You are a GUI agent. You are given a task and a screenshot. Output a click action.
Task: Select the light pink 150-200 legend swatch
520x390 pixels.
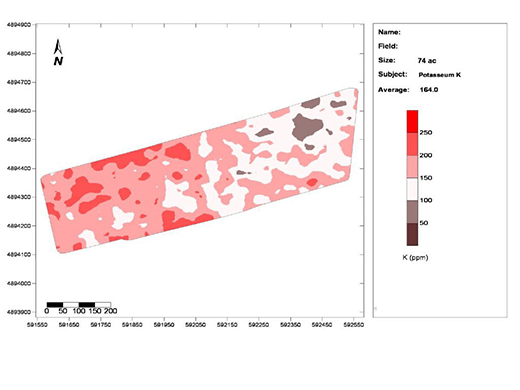coord(412,167)
